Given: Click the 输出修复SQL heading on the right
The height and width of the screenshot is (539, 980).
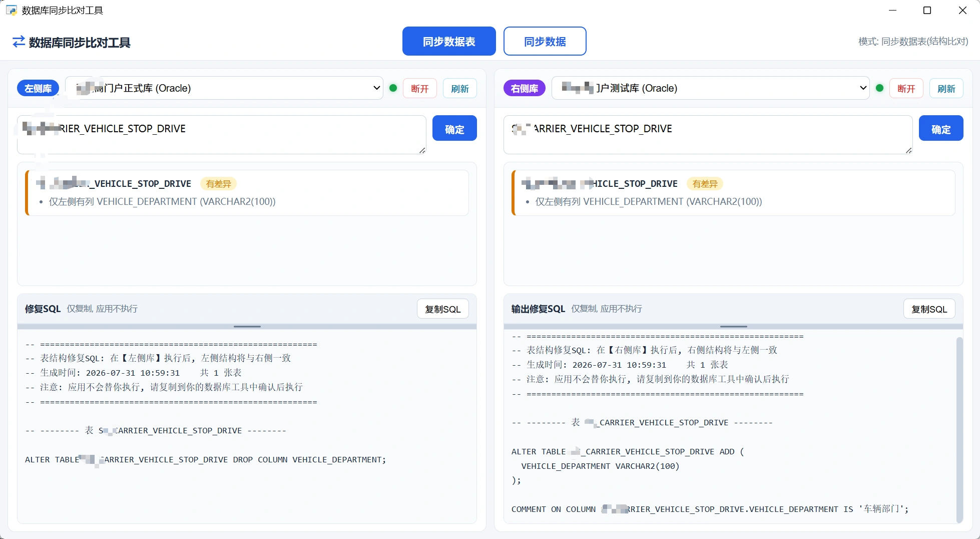Looking at the screenshot, I should 538,309.
